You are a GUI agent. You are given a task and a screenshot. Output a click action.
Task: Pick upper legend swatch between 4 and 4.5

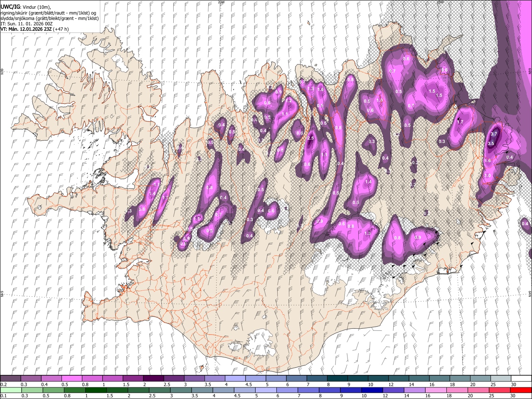[235, 379]
